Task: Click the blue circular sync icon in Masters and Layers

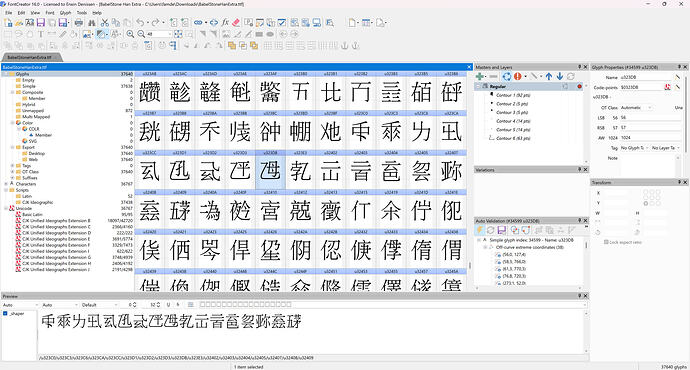Action: tap(507, 77)
